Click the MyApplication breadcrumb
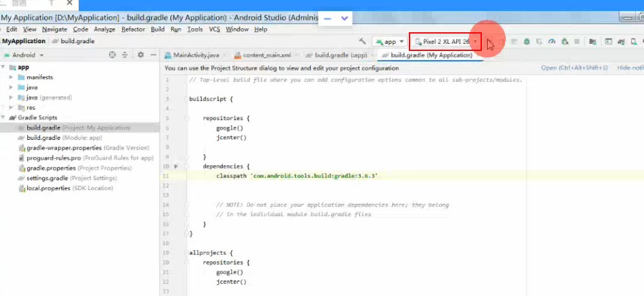644x296 pixels. click(23, 41)
